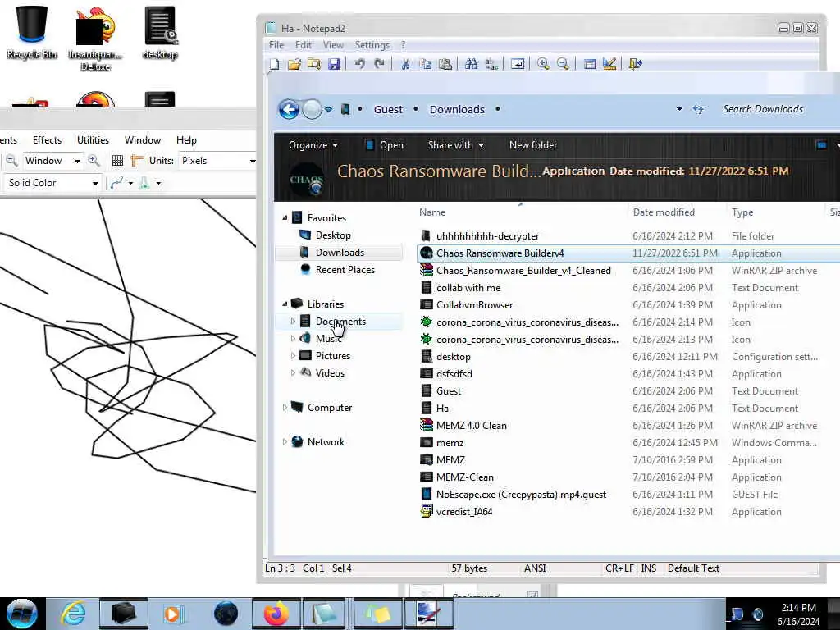Open the Organize dropdown
This screenshot has height=630, width=840.
(x=313, y=145)
